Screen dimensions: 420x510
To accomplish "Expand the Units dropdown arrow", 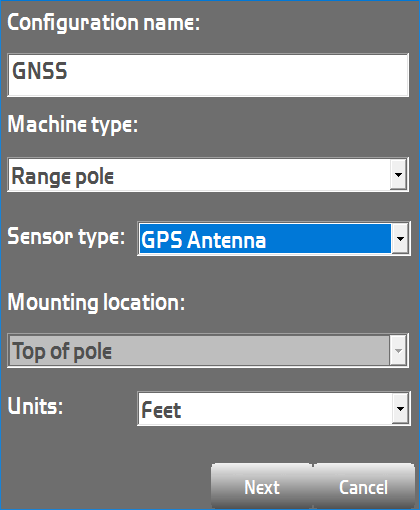I will 400,409.
